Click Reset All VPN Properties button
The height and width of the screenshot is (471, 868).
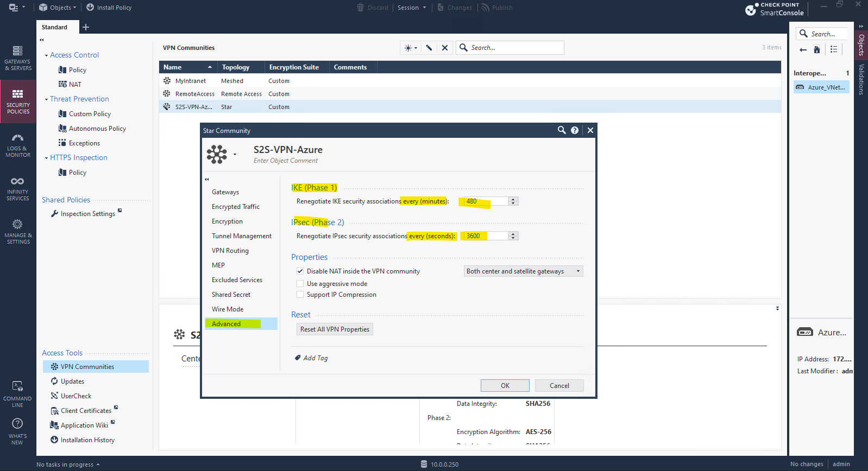pyautogui.click(x=335, y=329)
